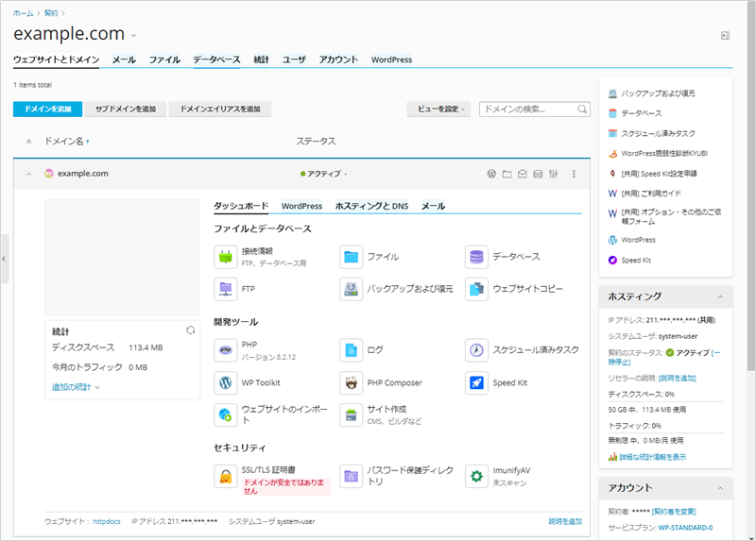Open the FTP access icon
This screenshot has width=756, height=541.
click(x=226, y=289)
